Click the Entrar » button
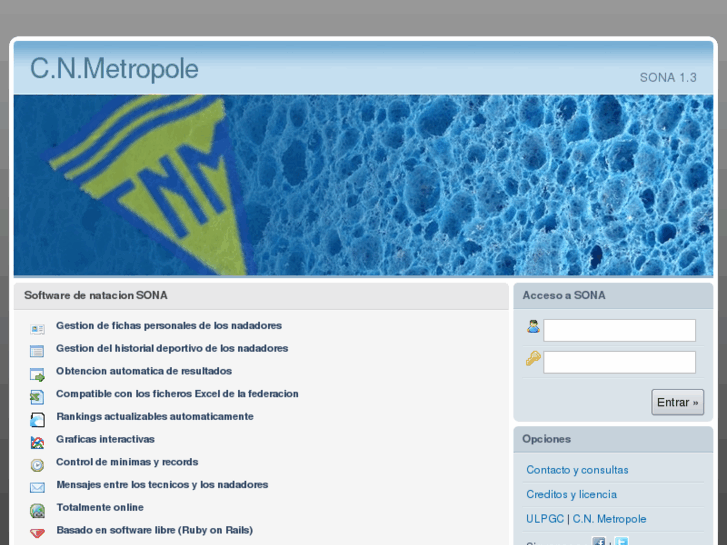This screenshot has height=545, width=727. click(677, 402)
